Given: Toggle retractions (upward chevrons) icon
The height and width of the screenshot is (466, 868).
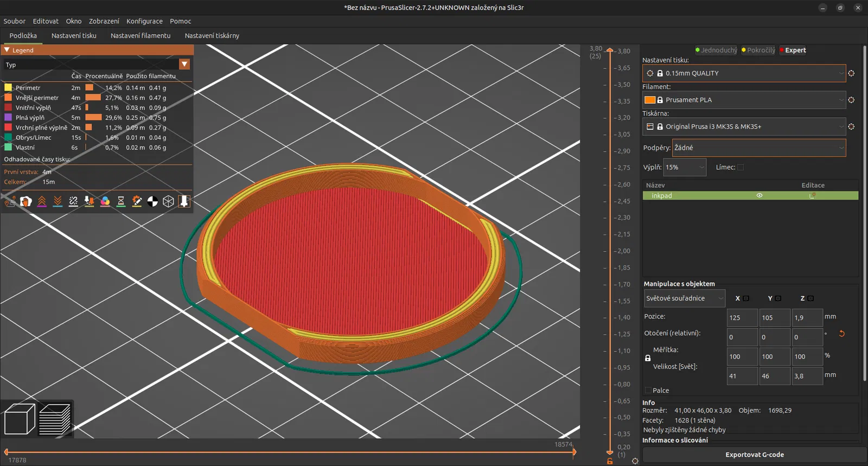Looking at the screenshot, I should (42, 202).
